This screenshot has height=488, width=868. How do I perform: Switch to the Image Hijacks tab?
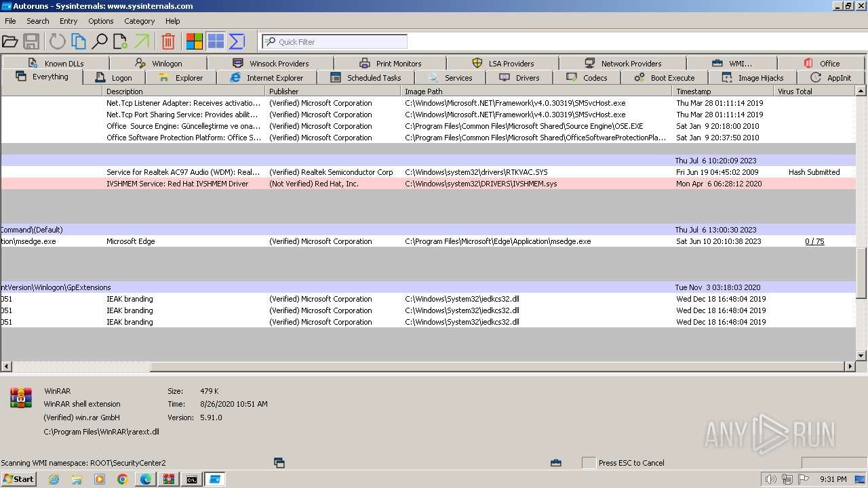tap(752, 78)
